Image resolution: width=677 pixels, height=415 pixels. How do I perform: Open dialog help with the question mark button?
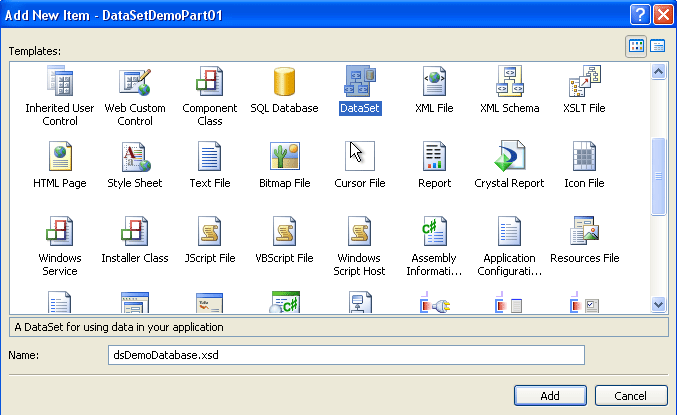(640, 15)
